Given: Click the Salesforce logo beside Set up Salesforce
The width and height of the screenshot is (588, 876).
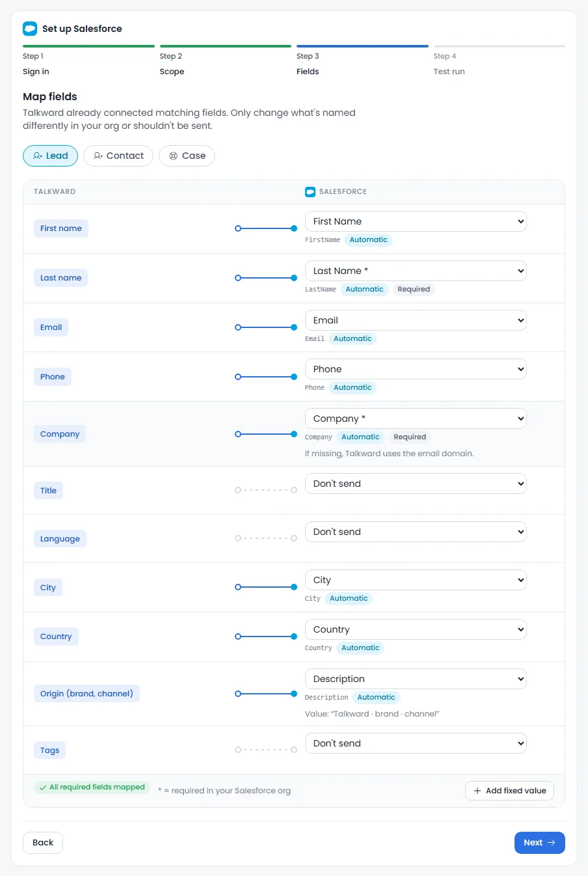Looking at the screenshot, I should point(30,29).
